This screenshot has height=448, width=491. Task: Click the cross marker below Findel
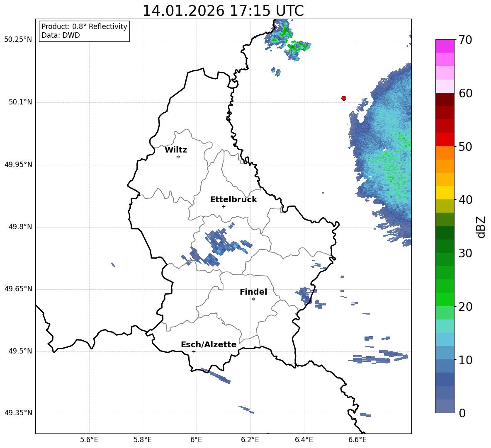tap(253, 299)
